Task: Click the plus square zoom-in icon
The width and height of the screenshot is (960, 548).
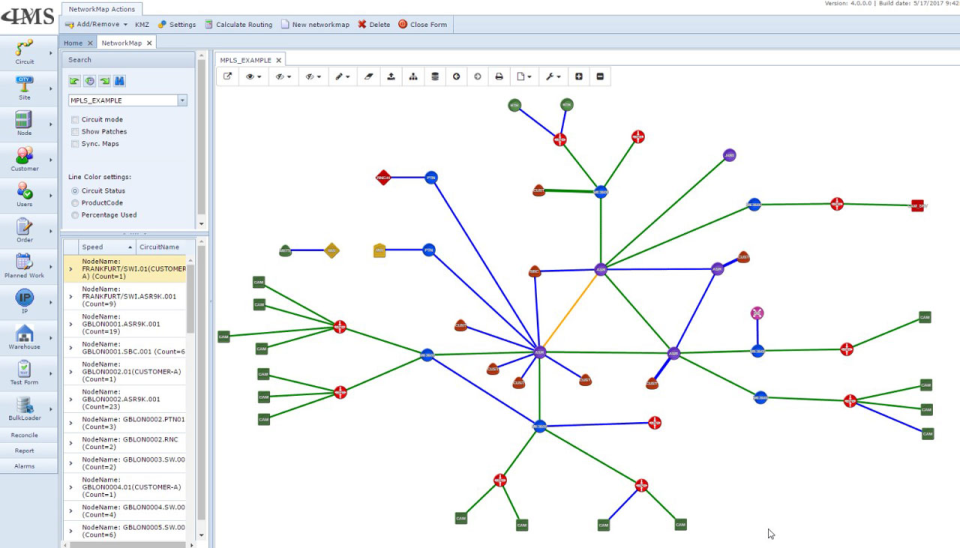Action: (x=579, y=77)
